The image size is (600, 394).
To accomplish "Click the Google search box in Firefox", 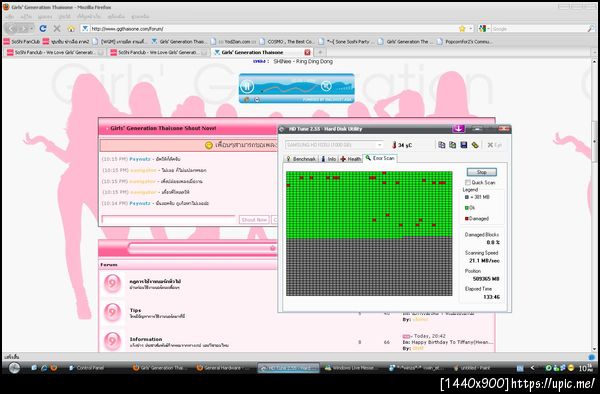I will pos(539,29).
